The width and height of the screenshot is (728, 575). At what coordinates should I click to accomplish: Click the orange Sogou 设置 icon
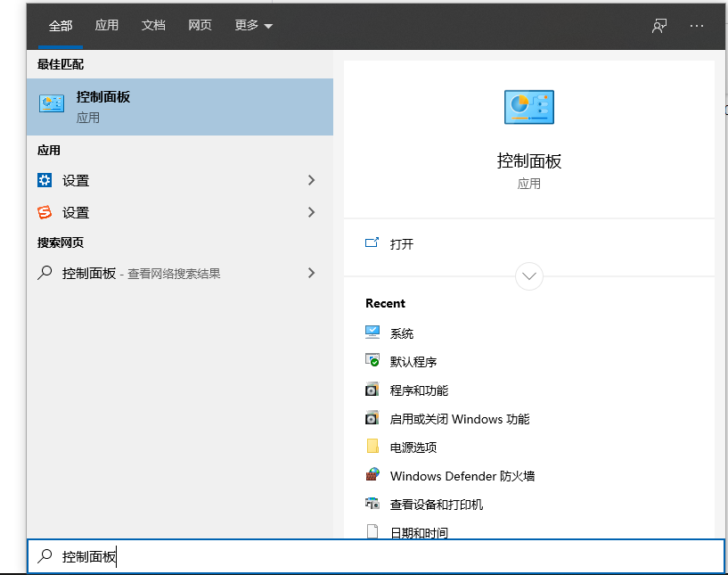45,212
